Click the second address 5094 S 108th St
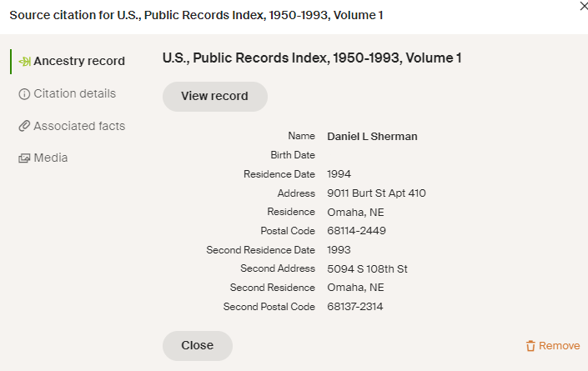This screenshot has height=371, width=588. tap(367, 268)
